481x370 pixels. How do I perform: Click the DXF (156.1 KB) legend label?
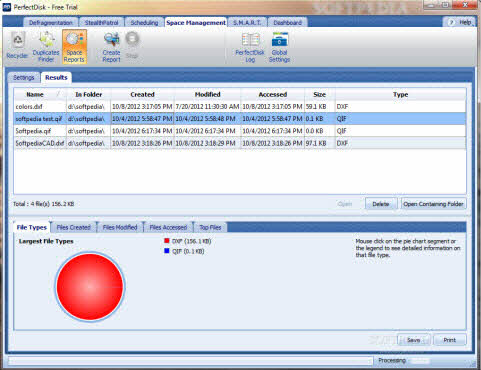click(x=191, y=241)
